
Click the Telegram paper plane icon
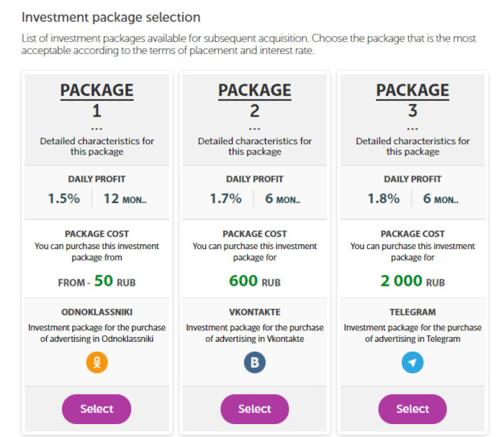tap(413, 362)
